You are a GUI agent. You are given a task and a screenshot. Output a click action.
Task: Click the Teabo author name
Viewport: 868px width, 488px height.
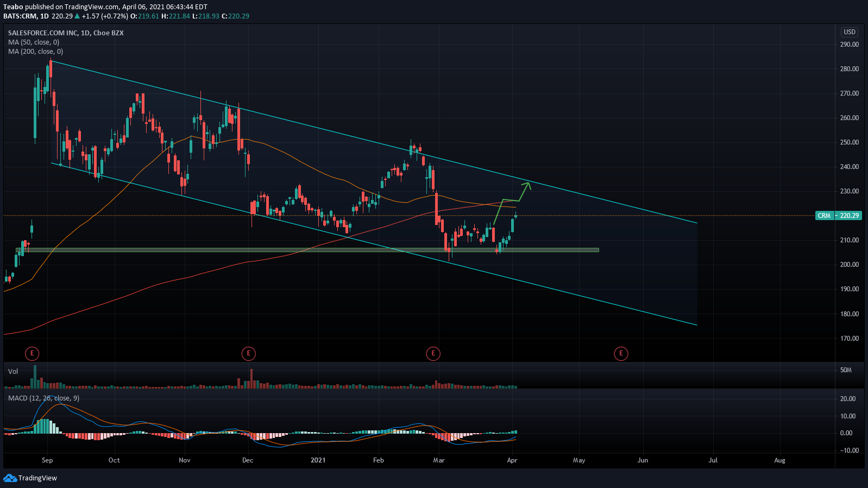point(13,7)
